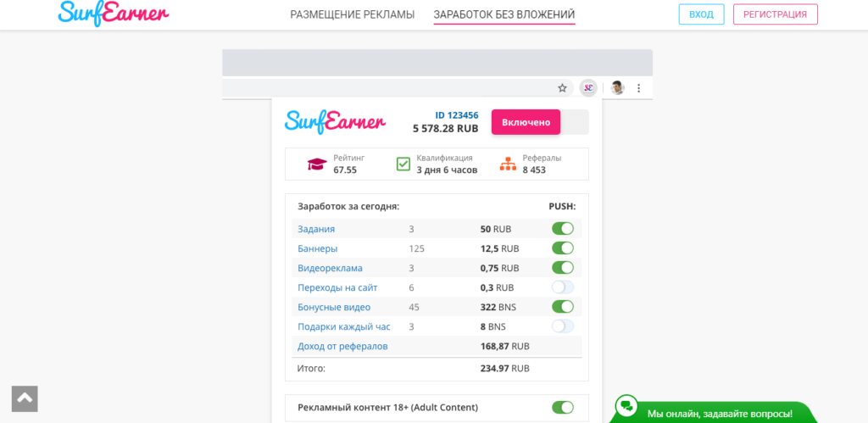
Task: Click the green checkmark Квалификация icon
Action: pos(403,164)
